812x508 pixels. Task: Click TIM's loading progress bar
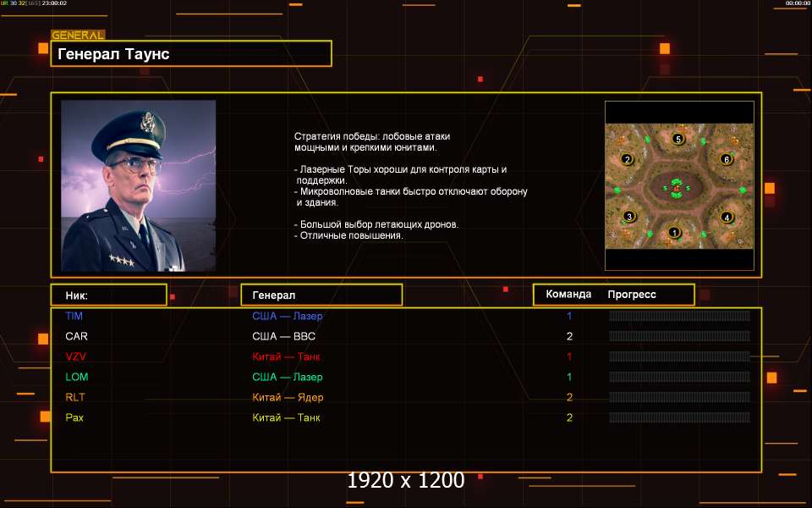click(x=679, y=316)
